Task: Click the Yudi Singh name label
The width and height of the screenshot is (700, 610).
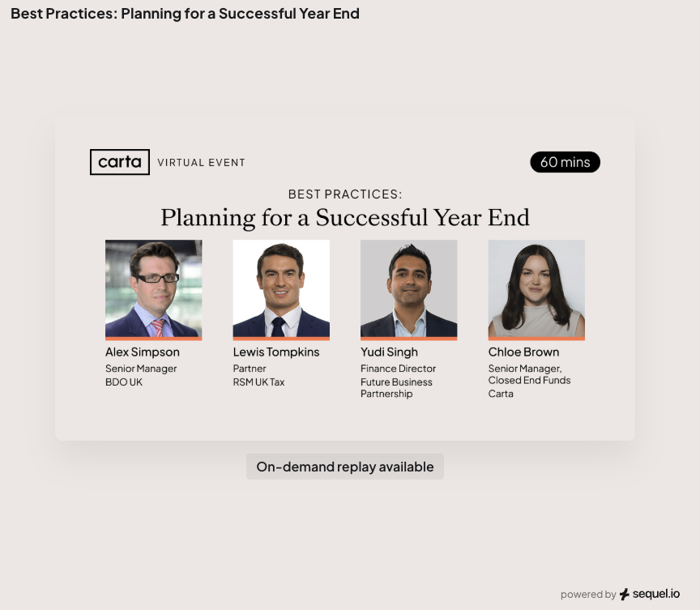Action: pos(389,352)
